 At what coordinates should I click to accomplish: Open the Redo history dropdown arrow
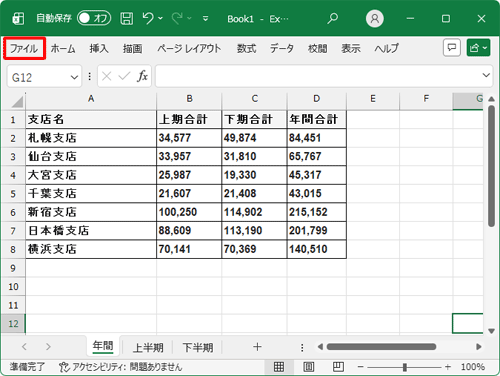(x=189, y=18)
